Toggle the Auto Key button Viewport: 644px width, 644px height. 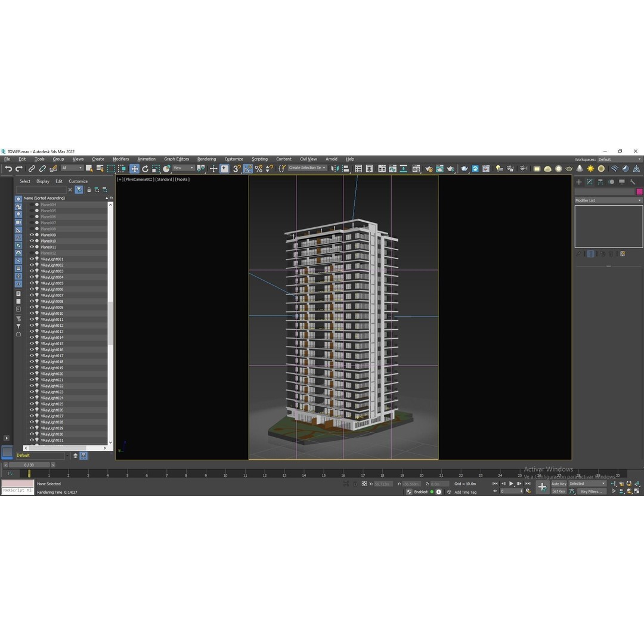coord(559,484)
